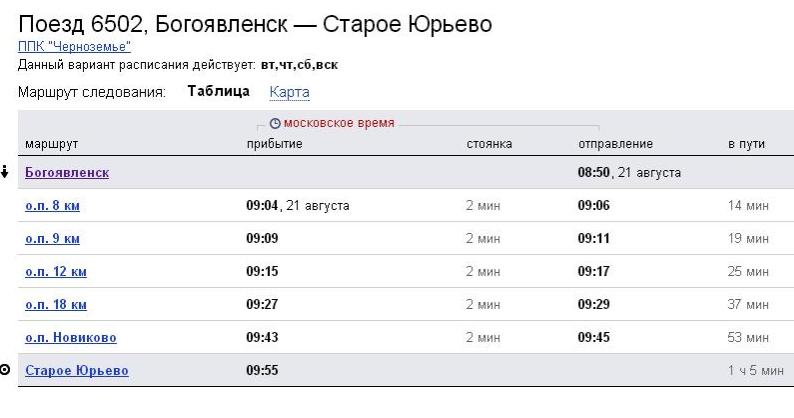The height and width of the screenshot is (418, 794).
Task: Open the ППК "Черноземье" carrier link
Action: click(75, 46)
